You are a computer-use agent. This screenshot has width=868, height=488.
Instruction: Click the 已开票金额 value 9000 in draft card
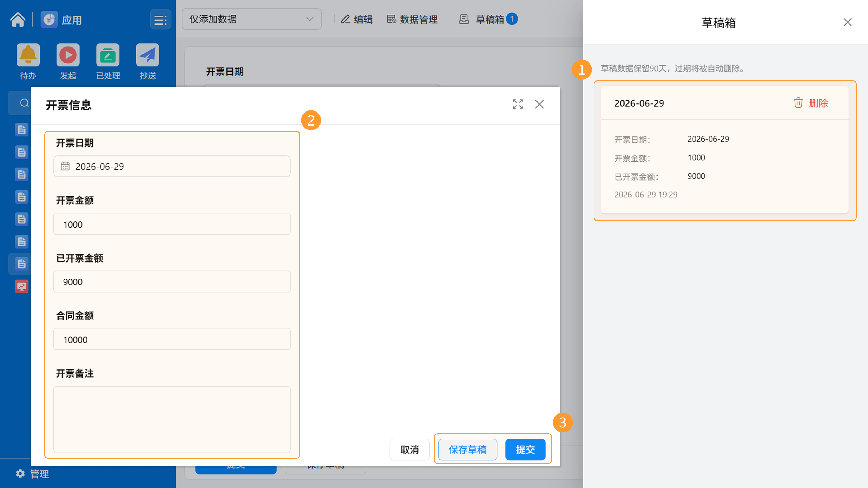tap(696, 176)
